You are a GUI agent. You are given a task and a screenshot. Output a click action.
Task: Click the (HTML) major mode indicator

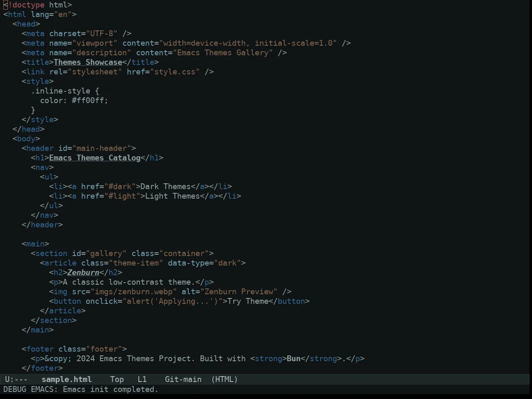pos(224,379)
